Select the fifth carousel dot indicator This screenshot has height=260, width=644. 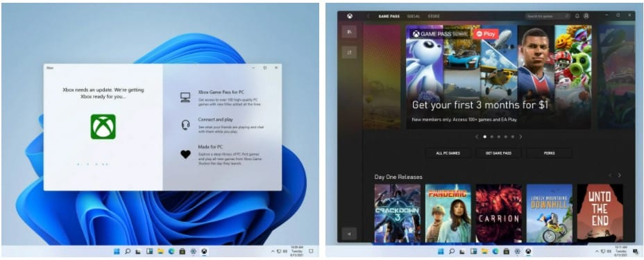(x=513, y=137)
